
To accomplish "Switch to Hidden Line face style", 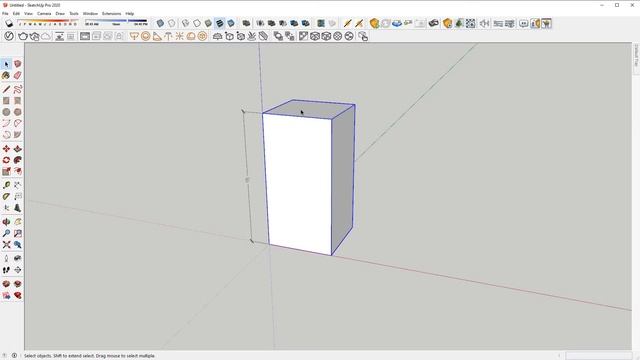I will tap(197, 23).
